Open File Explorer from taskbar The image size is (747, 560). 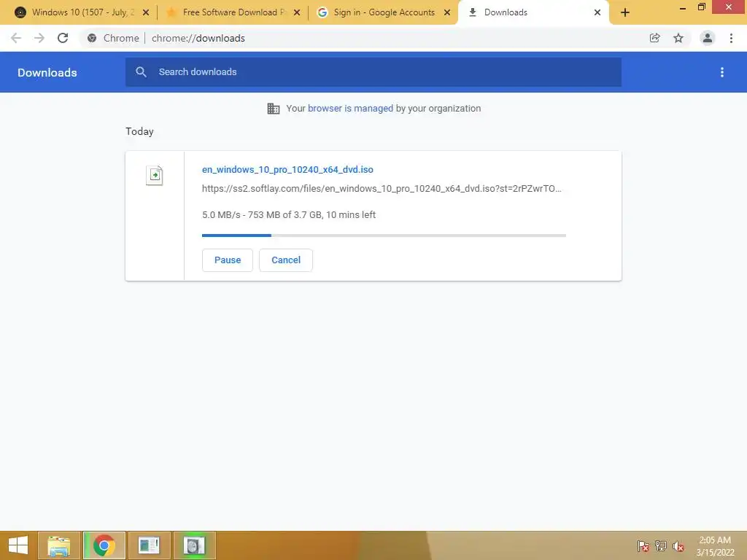[58, 545]
